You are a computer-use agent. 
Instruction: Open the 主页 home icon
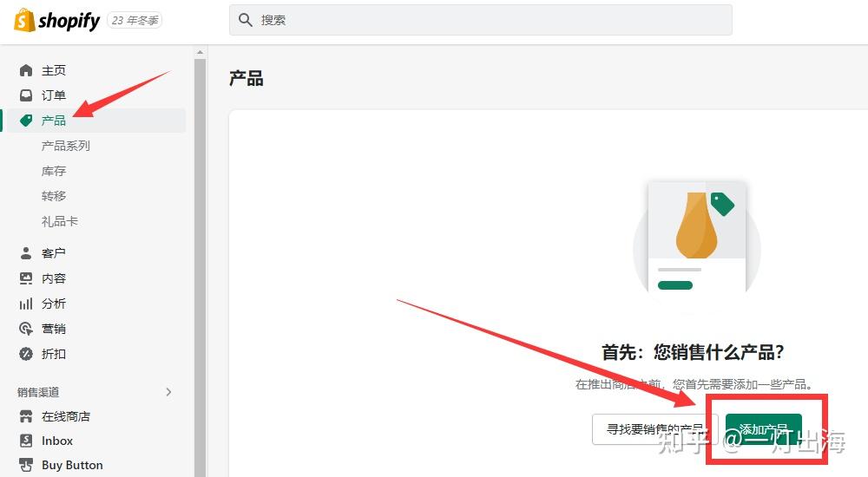click(x=26, y=70)
